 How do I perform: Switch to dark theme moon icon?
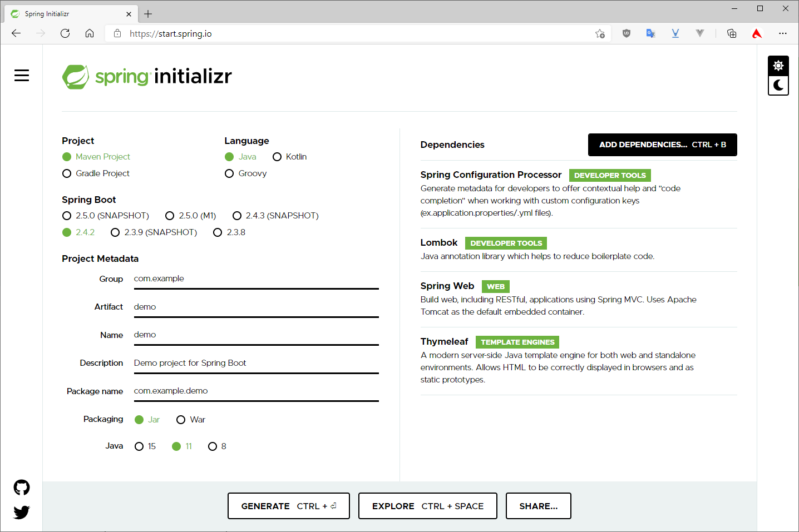(x=778, y=85)
